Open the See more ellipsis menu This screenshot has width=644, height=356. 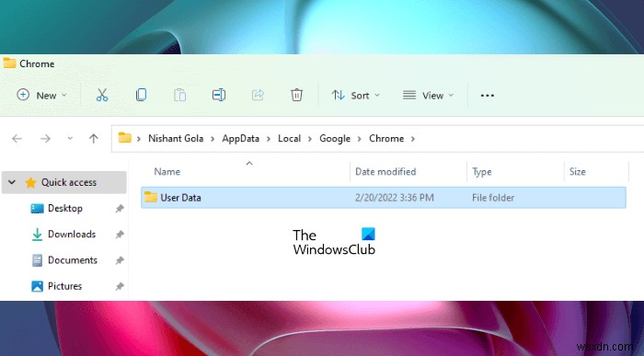487,96
